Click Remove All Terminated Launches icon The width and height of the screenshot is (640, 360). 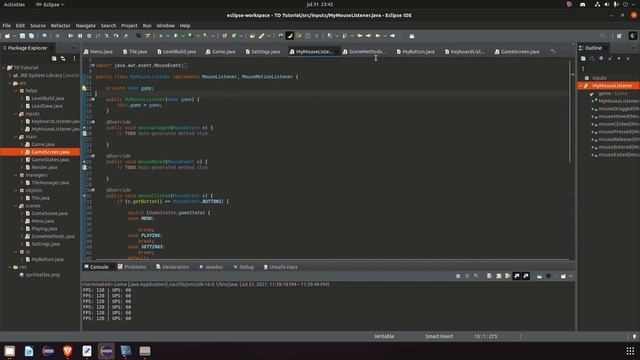pos(476,276)
